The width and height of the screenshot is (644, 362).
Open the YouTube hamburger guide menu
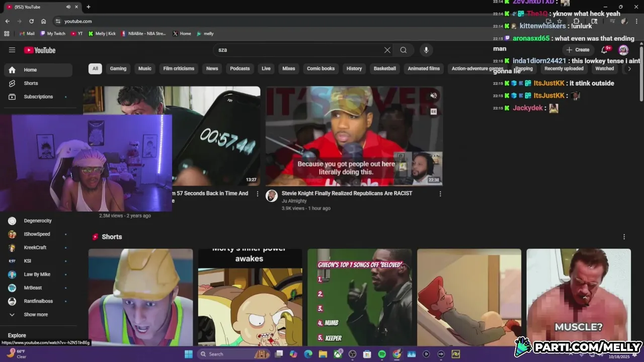click(12, 50)
